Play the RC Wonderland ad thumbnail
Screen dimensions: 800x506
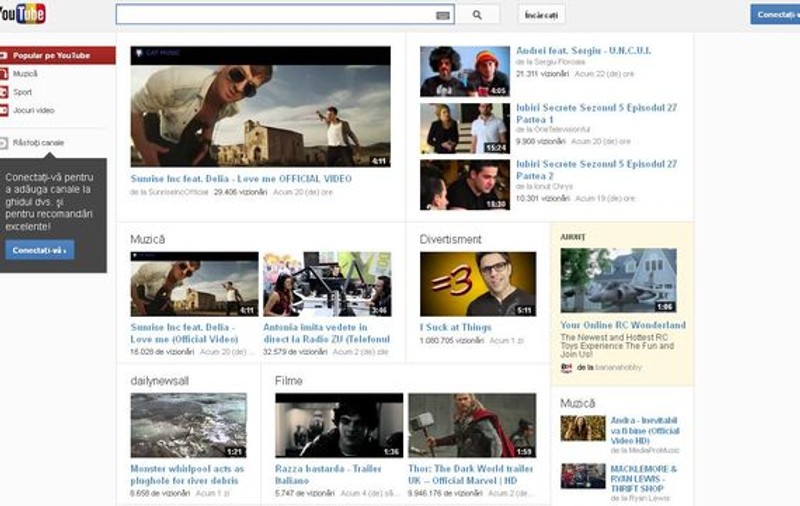[618, 281]
